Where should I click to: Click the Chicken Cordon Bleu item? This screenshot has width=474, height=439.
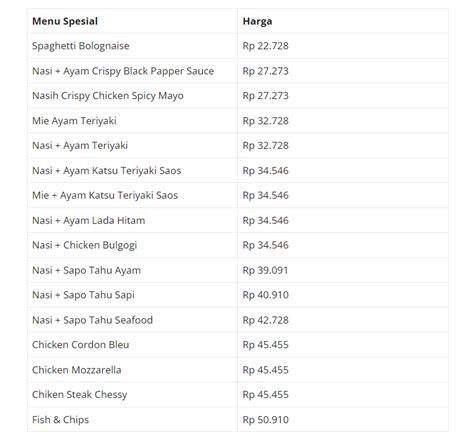(x=80, y=345)
